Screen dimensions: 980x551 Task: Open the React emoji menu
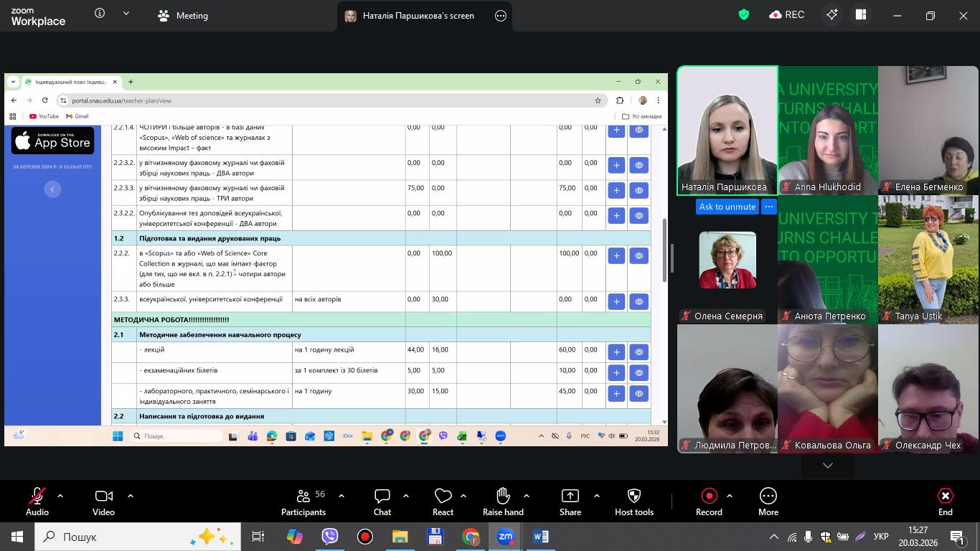click(x=443, y=501)
